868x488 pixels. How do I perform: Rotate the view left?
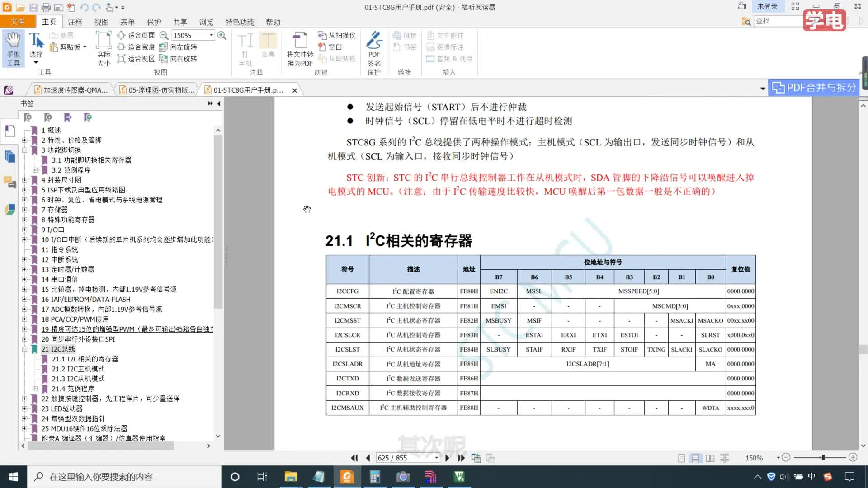click(x=178, y=47)
